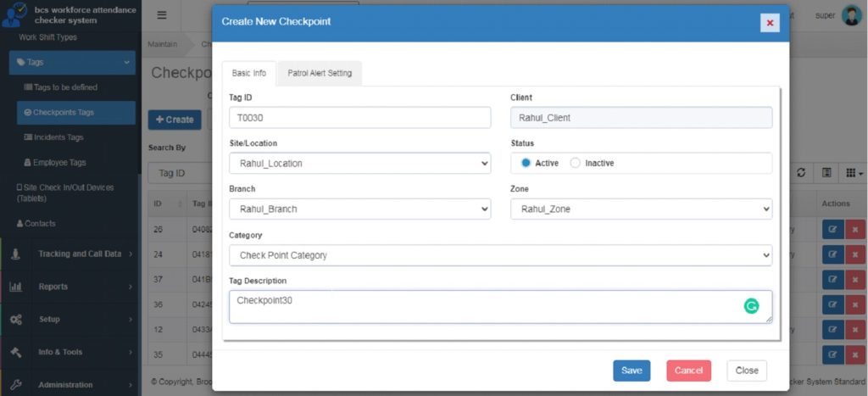Screen dimensions: 868x396
Task: Open the Site/Location dropdown
Action: 359,163
